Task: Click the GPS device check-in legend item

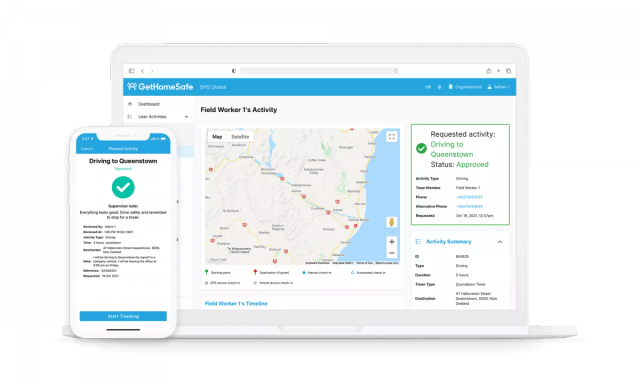Action: pos(222,283)
